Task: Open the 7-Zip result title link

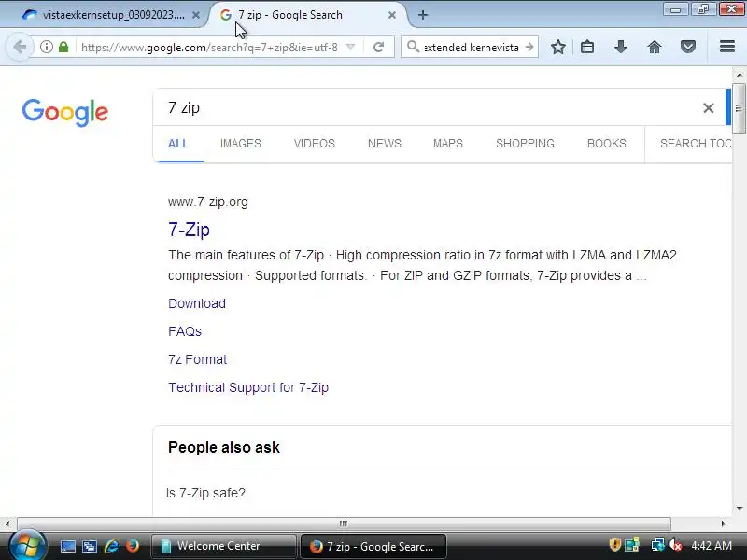Action: (190, 230)
